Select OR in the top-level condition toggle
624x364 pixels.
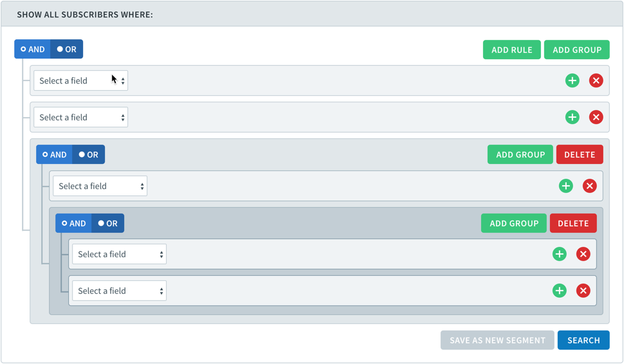point(66,50)
